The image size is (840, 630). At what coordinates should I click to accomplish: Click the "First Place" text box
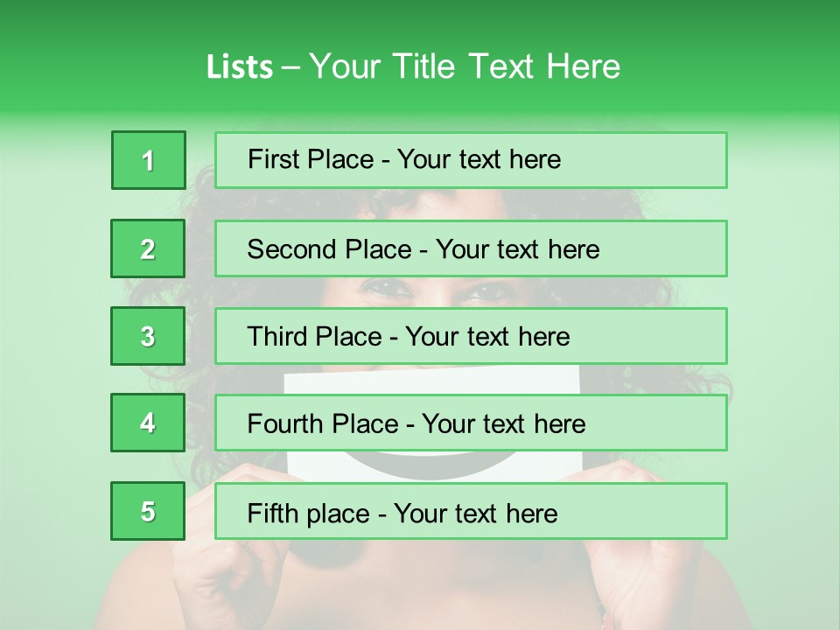click(471, 160)
